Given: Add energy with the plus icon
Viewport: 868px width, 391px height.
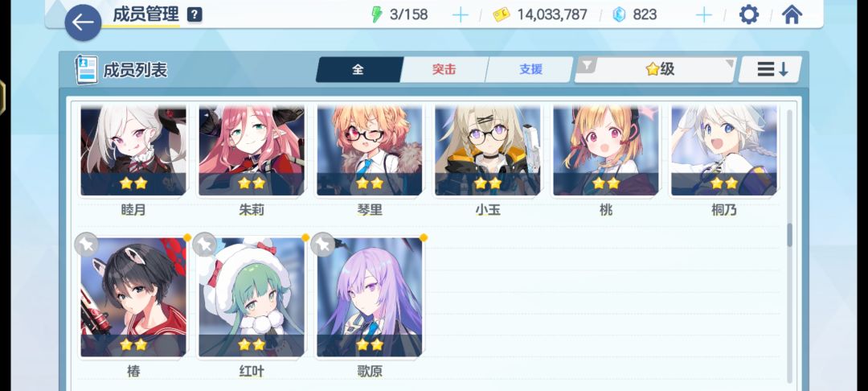Looking at the screenshot, I should [460, 15].
